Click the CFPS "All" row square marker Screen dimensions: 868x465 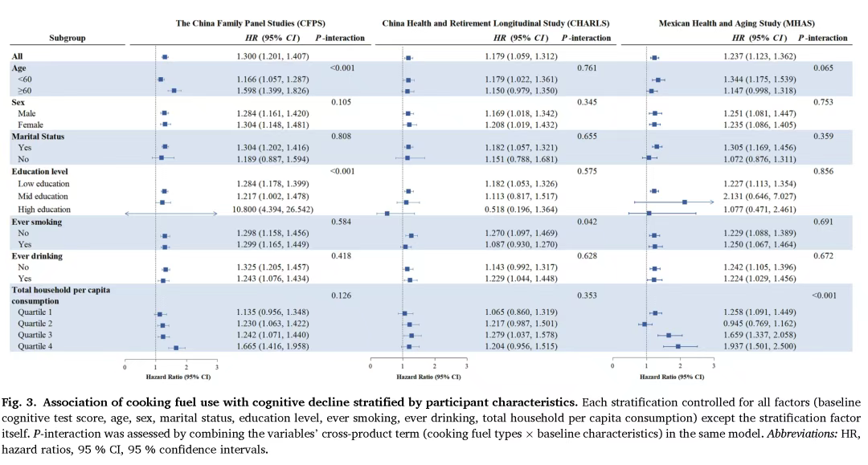tap(165, 57)
